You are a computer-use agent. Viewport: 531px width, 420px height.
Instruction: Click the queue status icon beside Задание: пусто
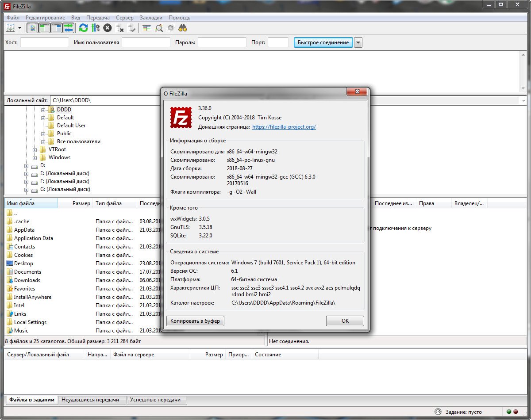click(x=438, y=412)
